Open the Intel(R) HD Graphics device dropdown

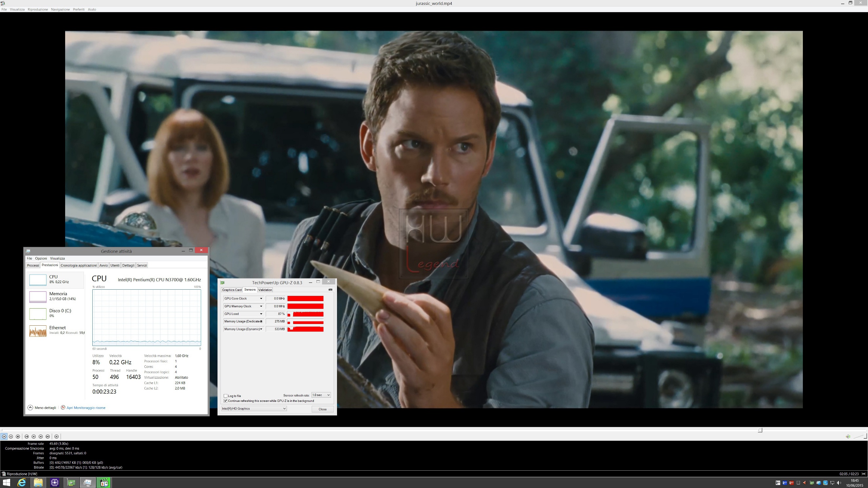(x=254, y=408)
